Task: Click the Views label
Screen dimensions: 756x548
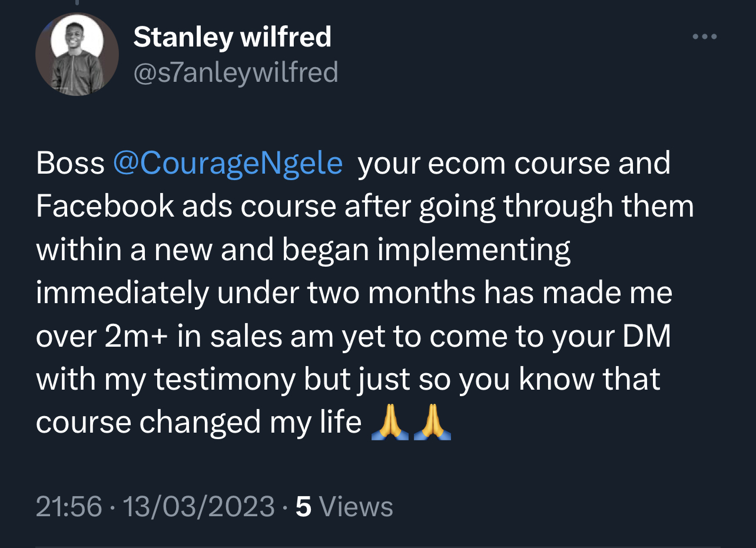Action: pyautogui.click(x=359, y=507)
